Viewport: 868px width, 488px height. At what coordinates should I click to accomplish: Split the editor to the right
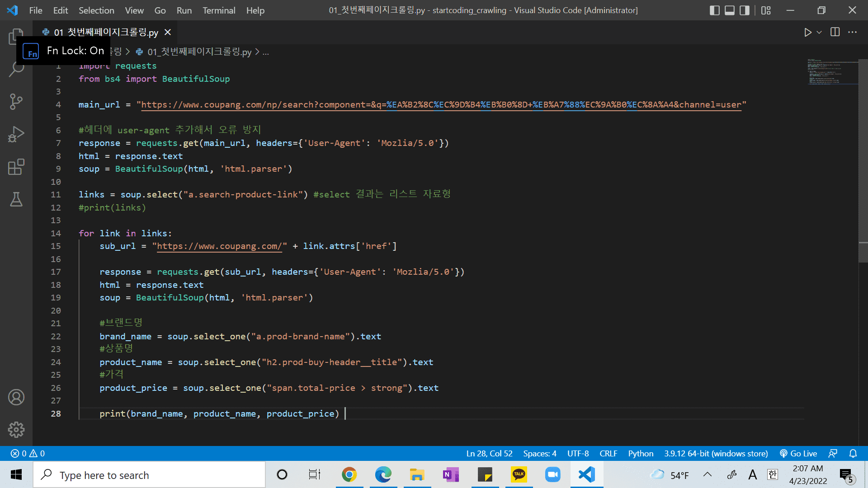[x=835, y=32]
